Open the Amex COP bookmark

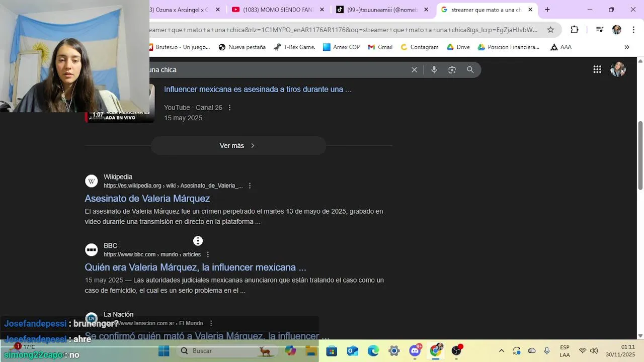[x=341, y=47]
